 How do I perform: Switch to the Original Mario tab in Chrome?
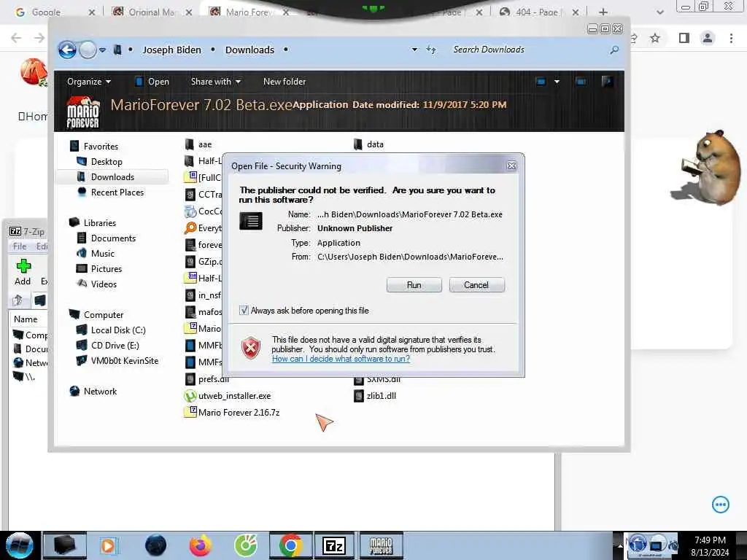(152, 12)
